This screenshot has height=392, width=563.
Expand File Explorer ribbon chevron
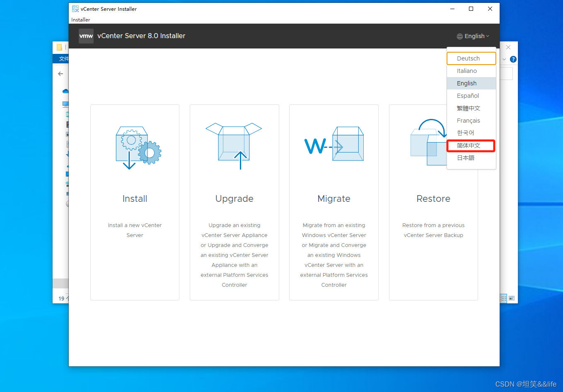(x=504, y=59)
